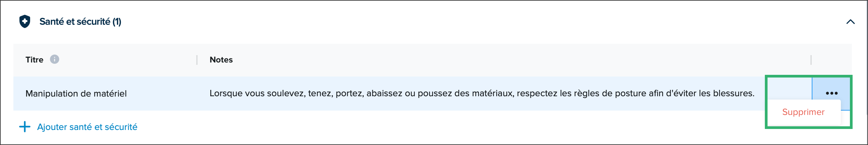The width and height of the screenshot is (868, 145).
Task: Click the shield health icon in the header
Action: tap(24, 21)
